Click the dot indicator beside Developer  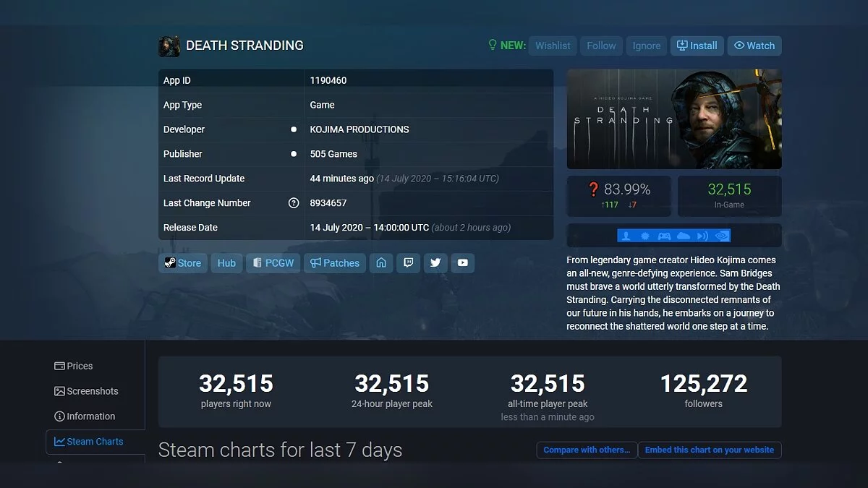(294, 129)
